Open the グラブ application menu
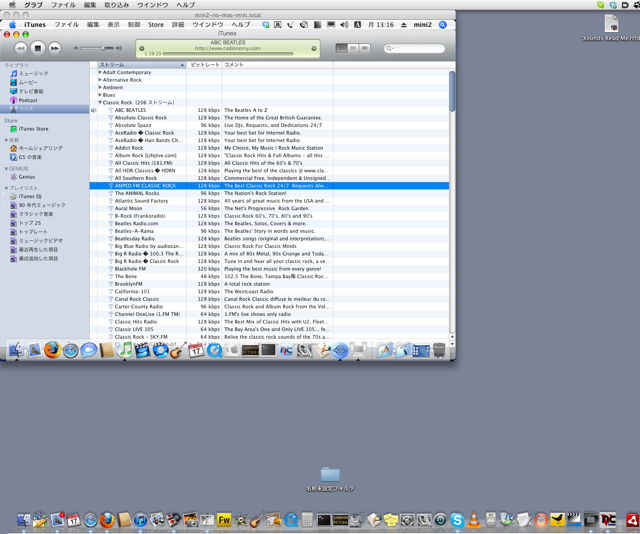This screenshot has height=534, width=640. coord(33,5)
